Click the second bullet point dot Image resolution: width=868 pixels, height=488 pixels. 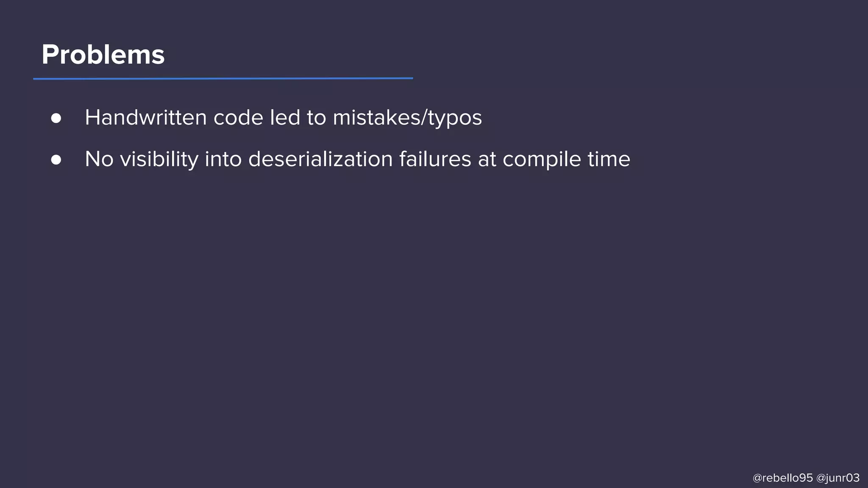[56, 160]
